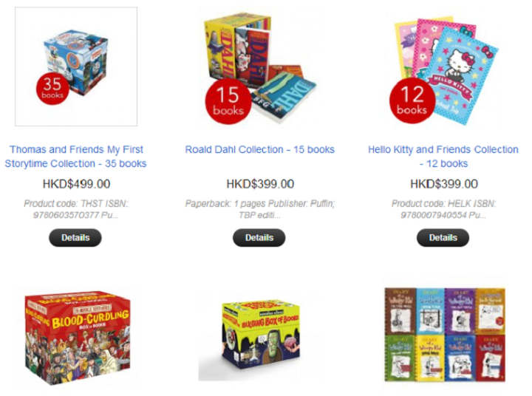Click the Product code THST description text
Image resolution: width=532 pixels, height=396 pixels.
pyautogui.click(x=76, y=209)
